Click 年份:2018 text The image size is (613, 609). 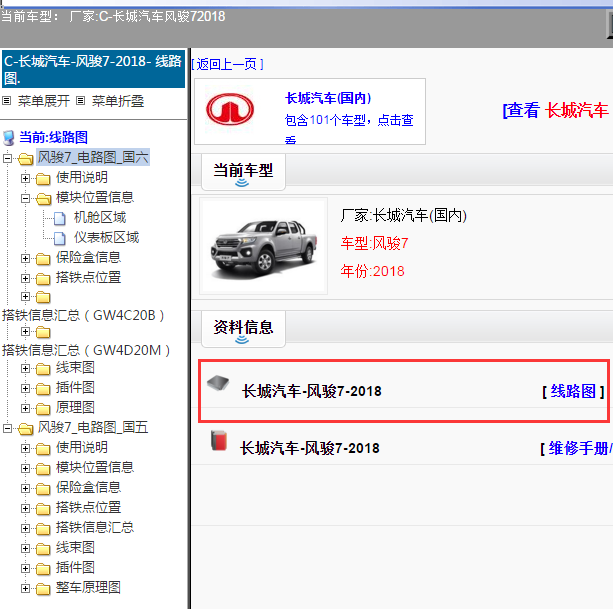tap(372, 271)
